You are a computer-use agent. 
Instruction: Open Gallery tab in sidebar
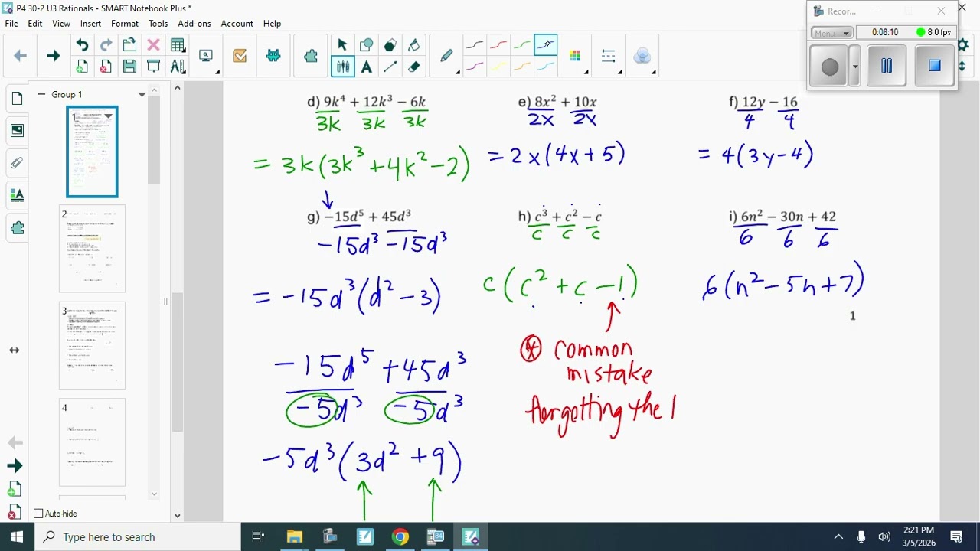tap(17, 130)
